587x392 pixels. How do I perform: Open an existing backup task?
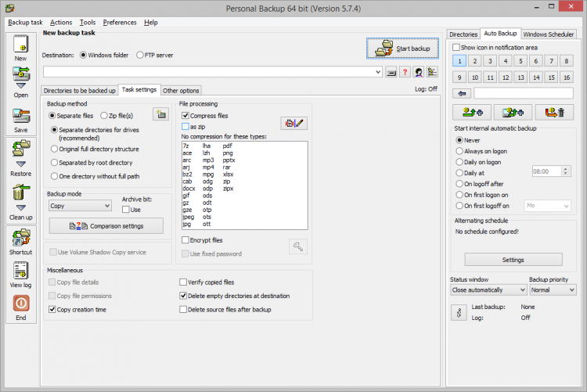click(20, 81)
